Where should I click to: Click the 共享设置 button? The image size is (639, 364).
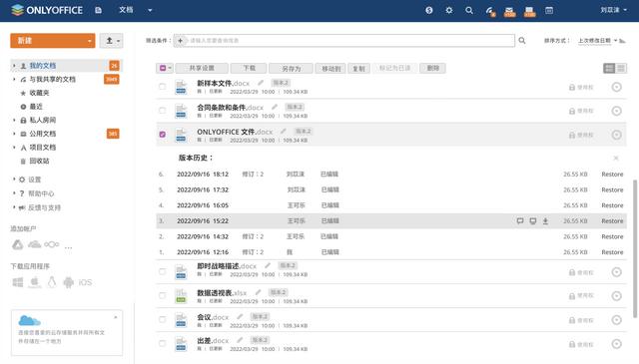point(202,69)
